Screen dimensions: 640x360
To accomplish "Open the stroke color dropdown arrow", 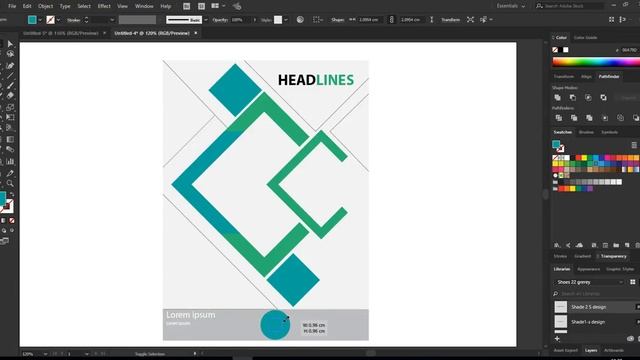I will tap(58, 20).
